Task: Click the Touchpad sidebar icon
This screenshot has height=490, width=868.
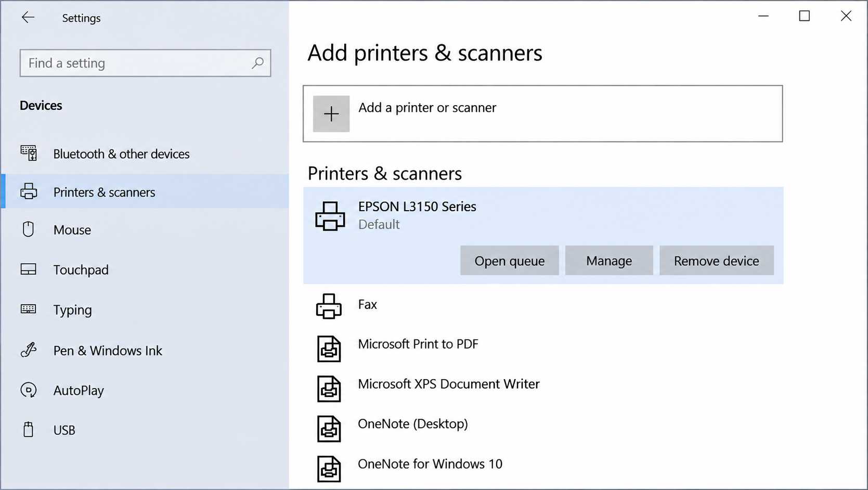Action: pos(29,269)
